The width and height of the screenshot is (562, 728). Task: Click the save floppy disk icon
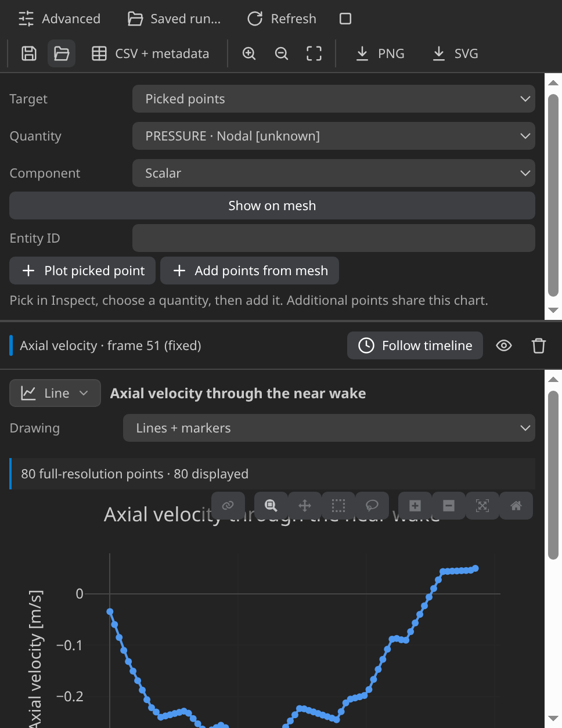tap(29, 53)
